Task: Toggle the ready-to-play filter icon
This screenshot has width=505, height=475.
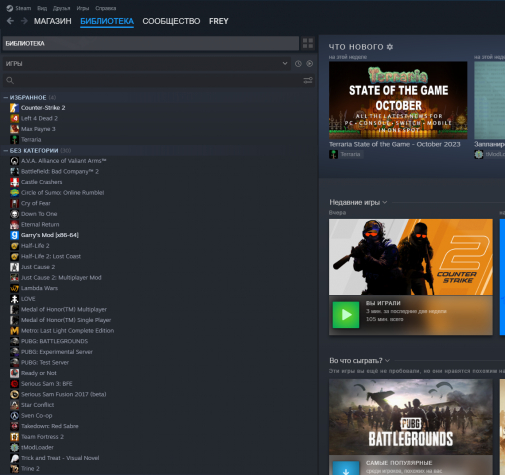Action: click(310, 64)
